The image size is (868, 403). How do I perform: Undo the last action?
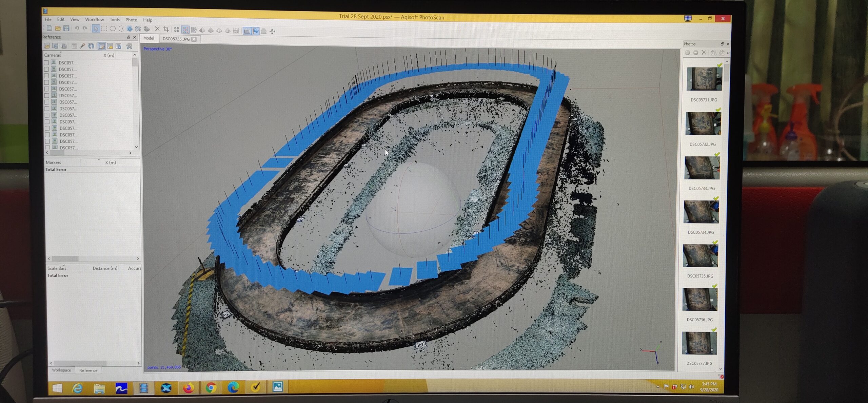[x=77, y=28]
